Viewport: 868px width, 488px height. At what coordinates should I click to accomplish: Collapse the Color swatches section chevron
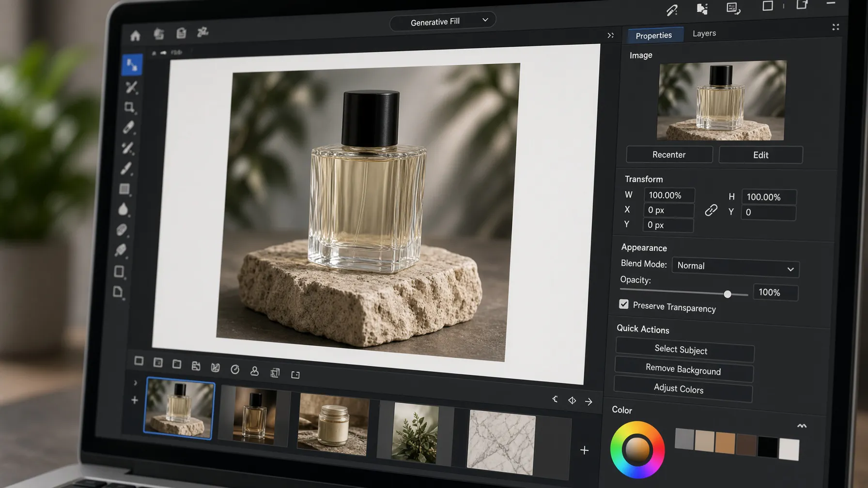[x=802, y=426]
